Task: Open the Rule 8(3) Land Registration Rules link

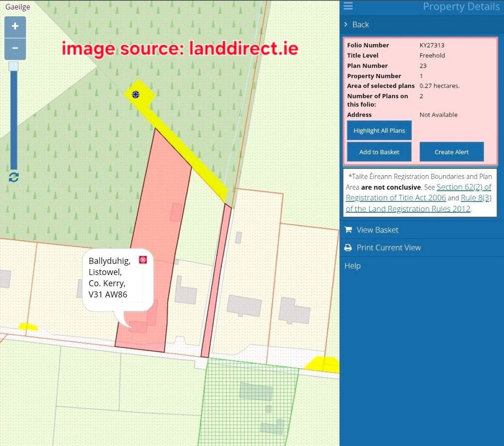Action: click(x=476, y=198)
